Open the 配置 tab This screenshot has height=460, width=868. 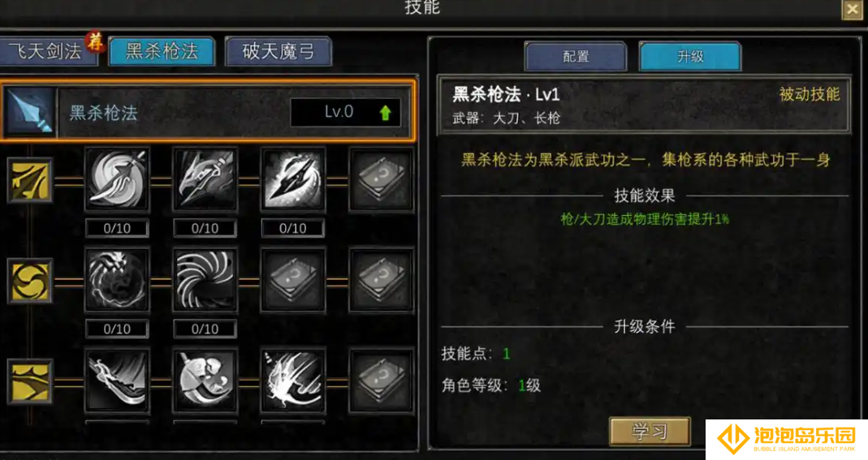[576, 57]
